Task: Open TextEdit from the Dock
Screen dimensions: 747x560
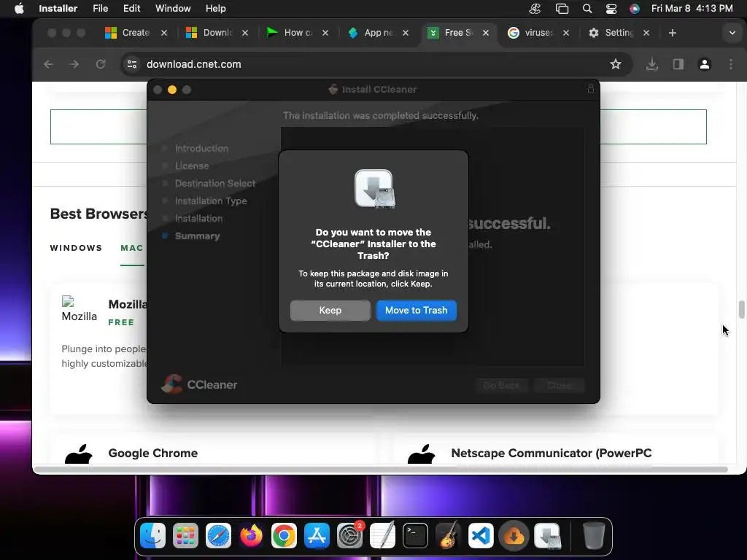Action: [x=382, y=536]
